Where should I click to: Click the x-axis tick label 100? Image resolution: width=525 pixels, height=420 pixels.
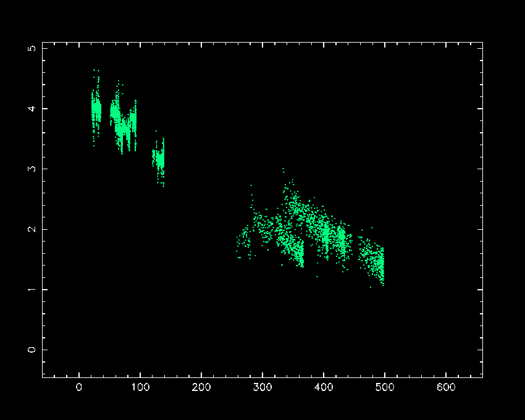coord(140,387)
